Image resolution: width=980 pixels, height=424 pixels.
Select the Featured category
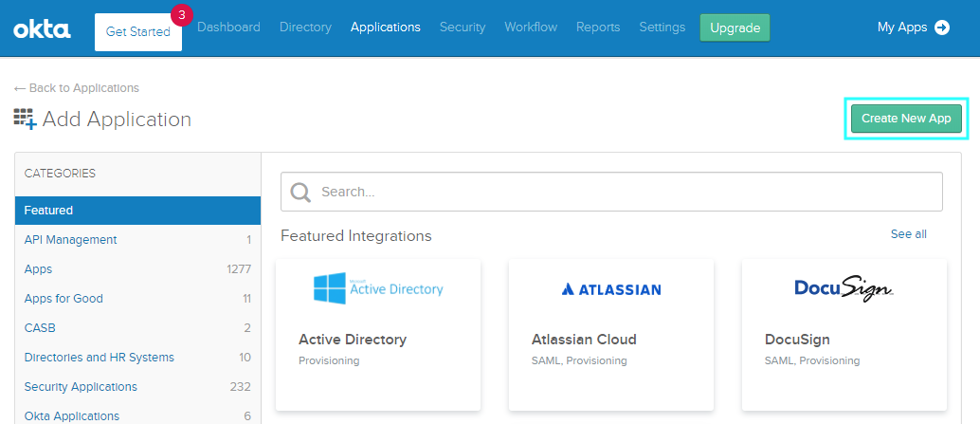pyautogui.click(x=137, y=211)
